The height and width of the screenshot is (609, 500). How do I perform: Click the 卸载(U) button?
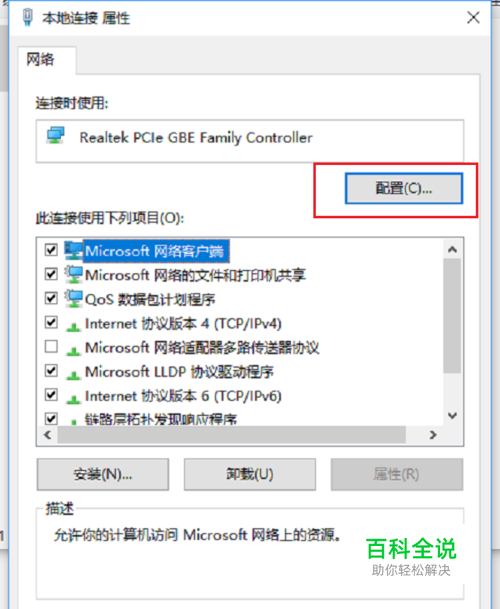pos(250,474)
